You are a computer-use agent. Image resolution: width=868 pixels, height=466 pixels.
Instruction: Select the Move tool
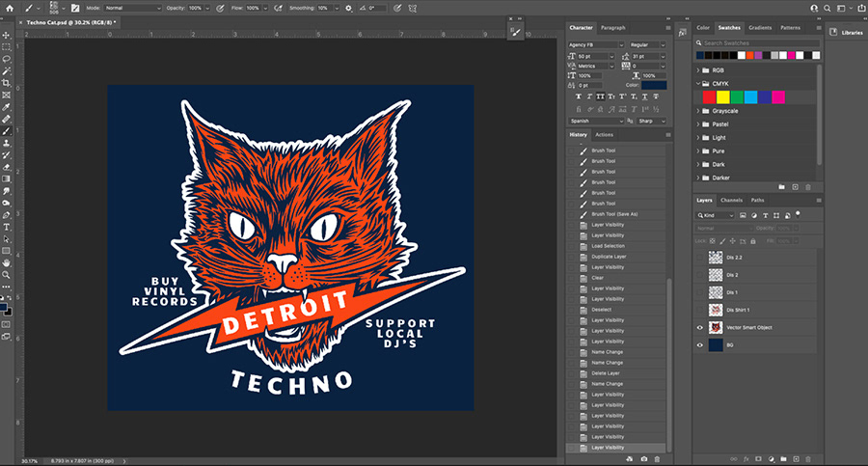pos(6,35)
